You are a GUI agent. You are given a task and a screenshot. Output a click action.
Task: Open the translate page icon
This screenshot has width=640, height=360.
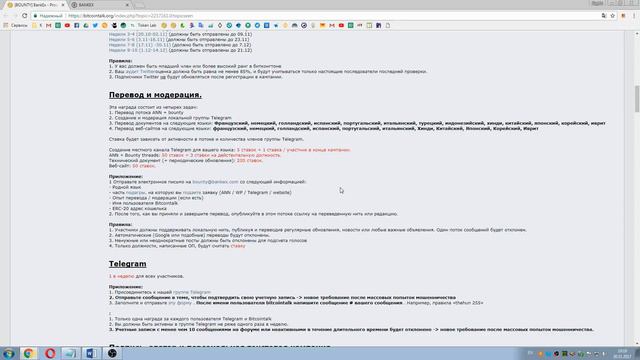(604, 16)
